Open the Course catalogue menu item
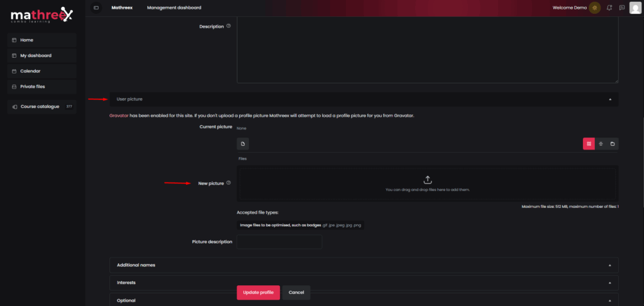Viewport: 644px width, 306px height. pos(42,107)
